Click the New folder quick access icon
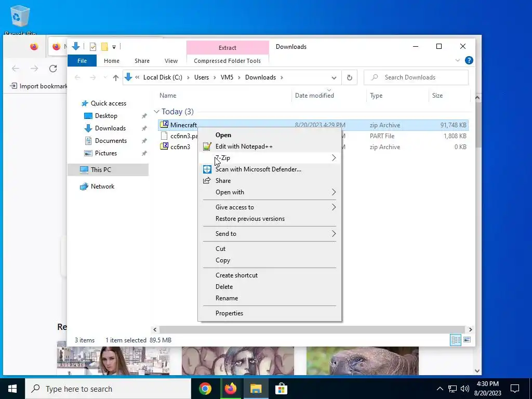Viewport: 532px width, 399px height. (105, 47)
